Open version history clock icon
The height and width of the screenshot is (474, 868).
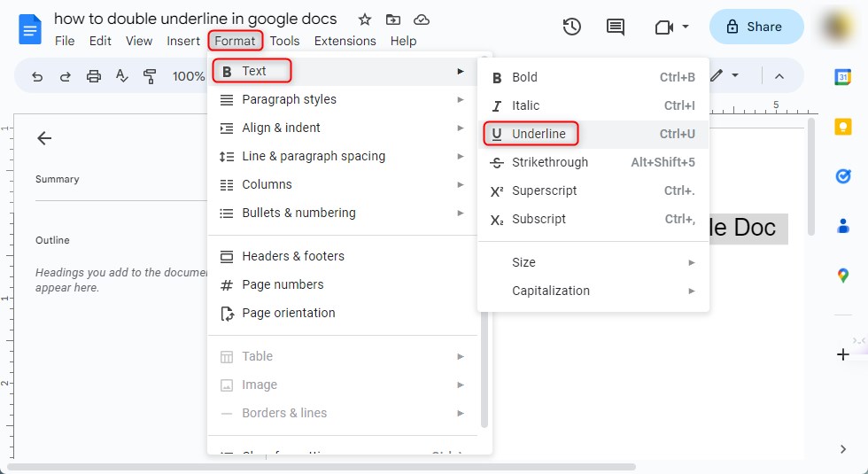click(x=572, y=27)
